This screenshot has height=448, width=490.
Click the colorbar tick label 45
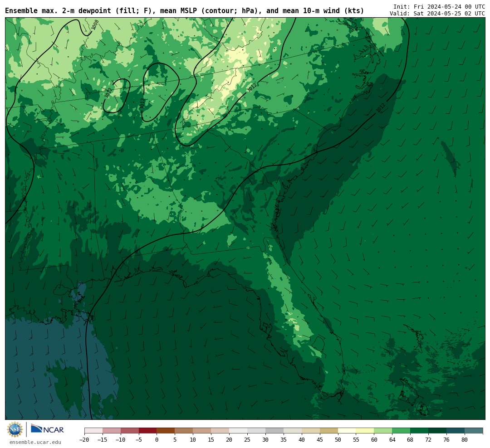point(320,439)
